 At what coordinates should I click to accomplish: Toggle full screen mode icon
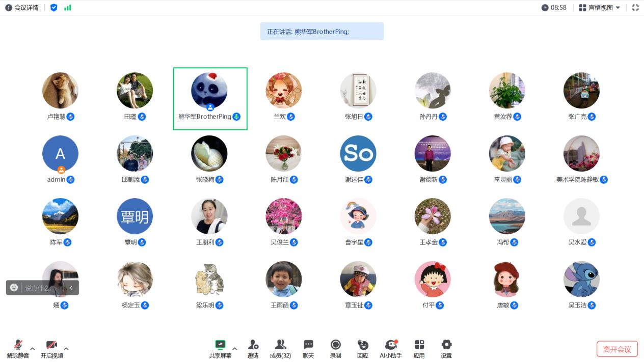pos(635,8)
